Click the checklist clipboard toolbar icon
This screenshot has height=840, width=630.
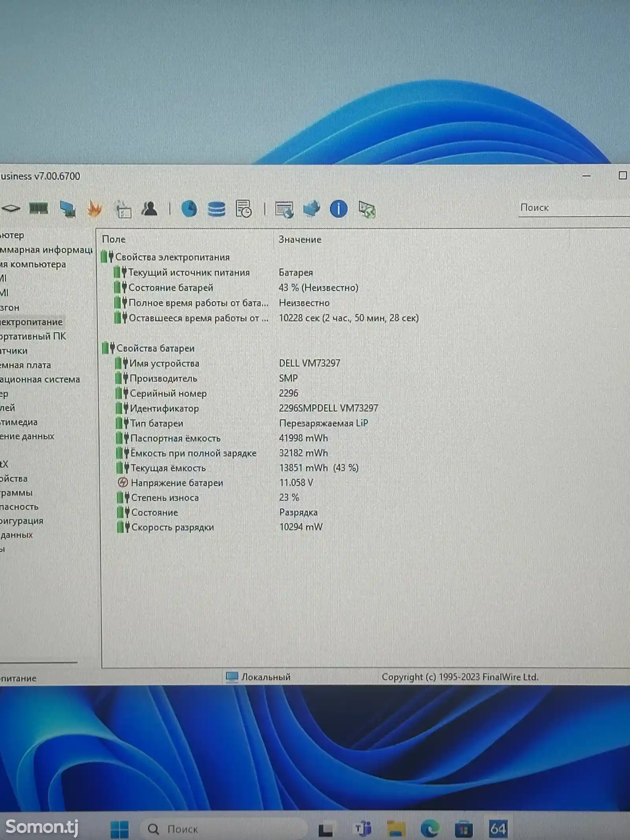click(x=122, y=209)
